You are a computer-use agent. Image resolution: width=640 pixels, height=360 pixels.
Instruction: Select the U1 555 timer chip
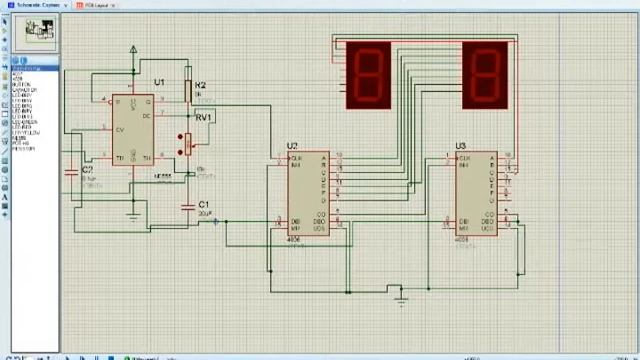pyautogui.click(x=133, y=130)
